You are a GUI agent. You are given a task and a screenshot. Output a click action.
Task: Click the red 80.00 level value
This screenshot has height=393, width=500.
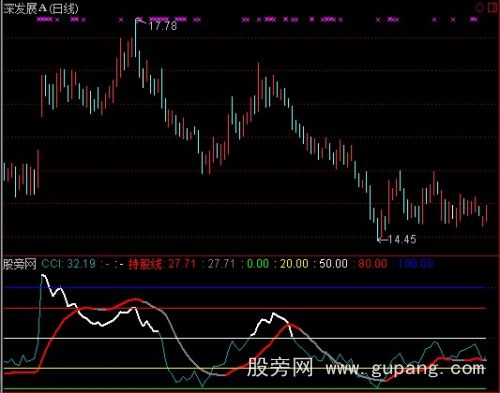tap(373, 264)
